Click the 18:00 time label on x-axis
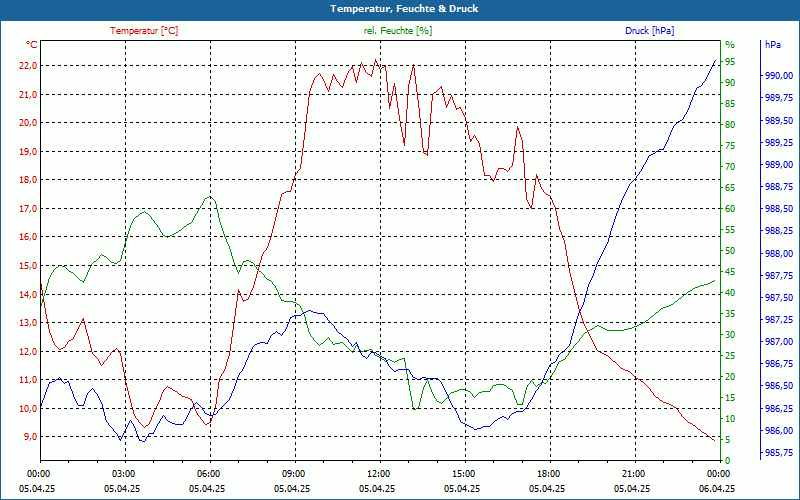800x500 pixels. 548,474
